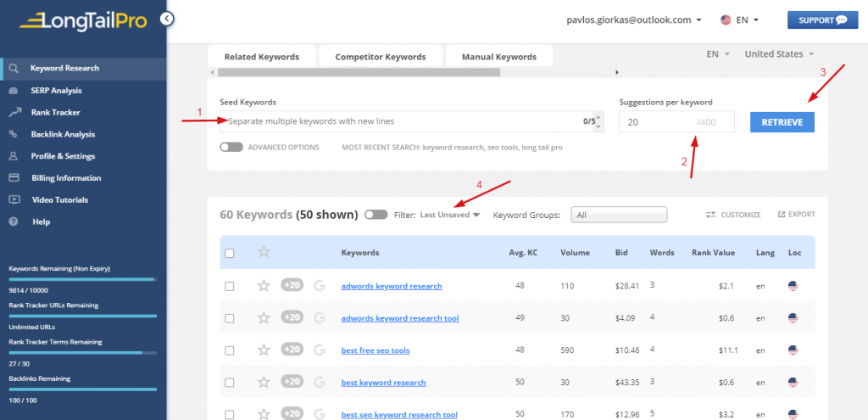Viewport: 868px width, 420px height.
Task: Click the Video Tutorials play icon
Action: (14, 199)
